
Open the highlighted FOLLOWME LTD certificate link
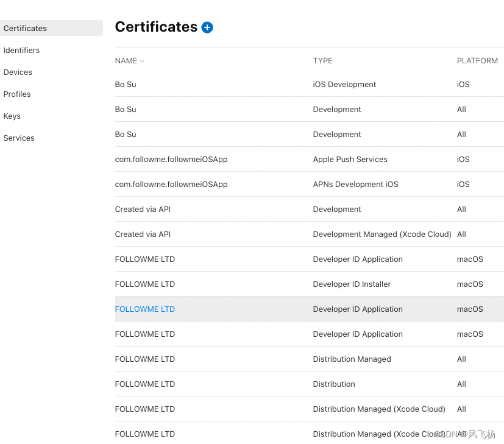pos(144,309)
